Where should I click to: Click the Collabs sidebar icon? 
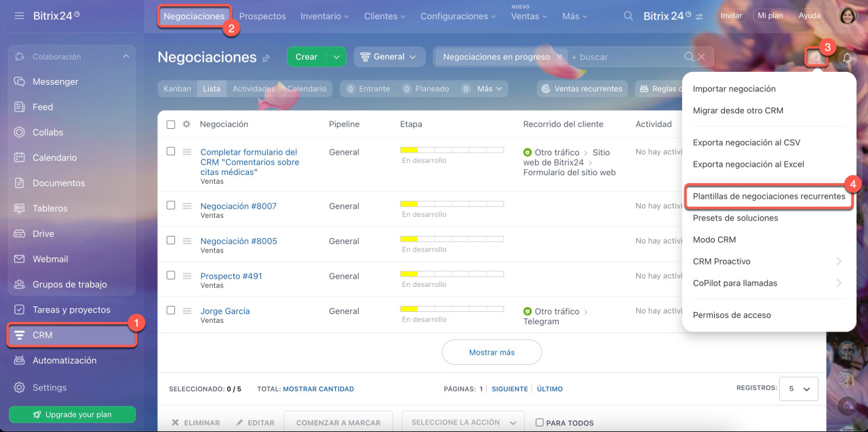pyautogui.click(x=20, y=132)
